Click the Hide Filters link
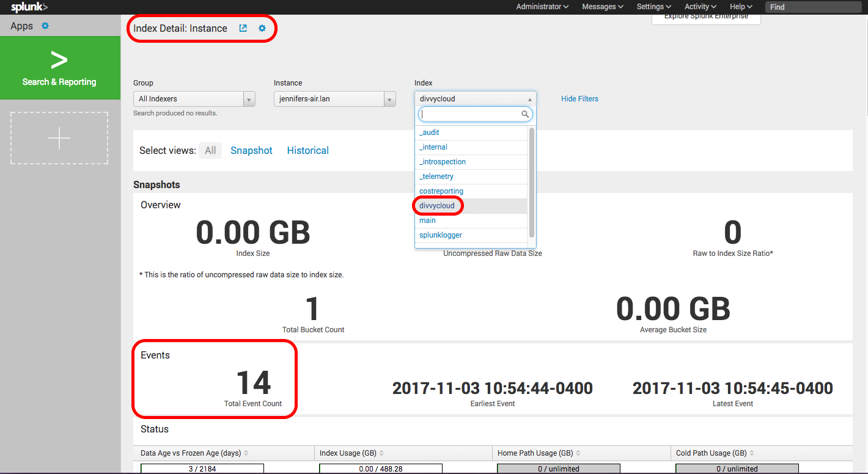Image resolution: width=868 pixels, height=474 pixels. (579, 99)
